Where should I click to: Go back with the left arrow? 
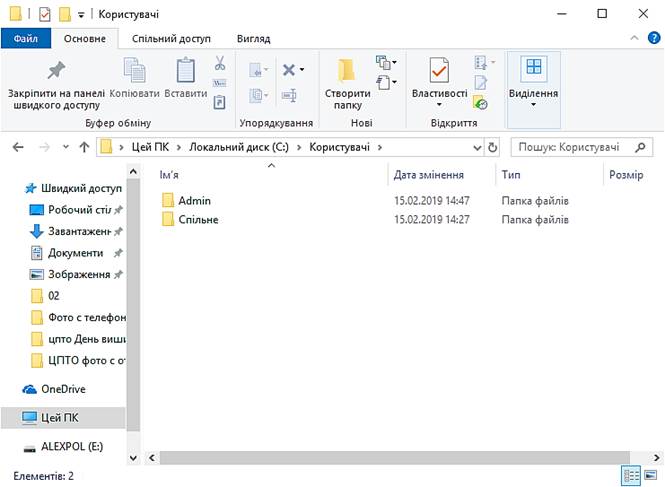coord(18,147)
